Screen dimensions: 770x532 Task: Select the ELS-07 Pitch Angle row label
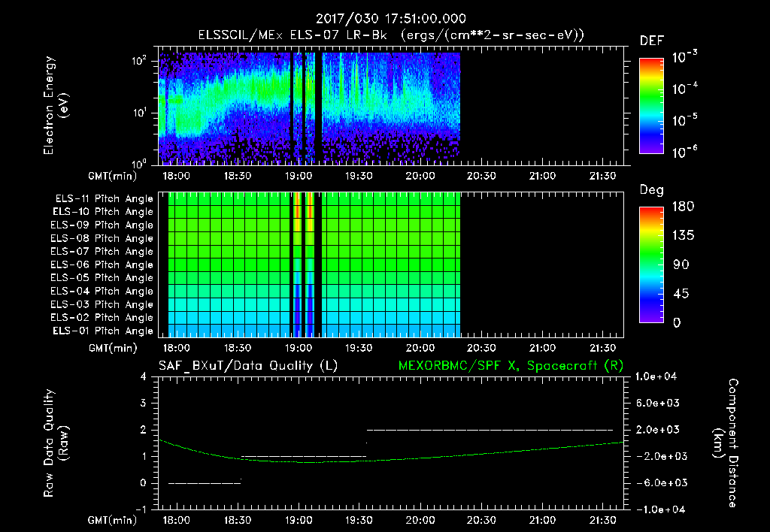point(102,252)
